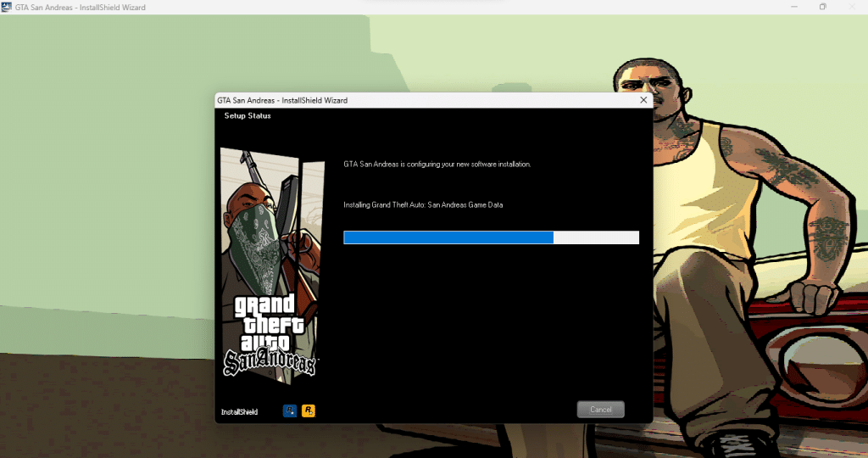Image resolution: width=868 pixels, height=458 pixels.
Task: Close the InstallShield Wizard dialog
Action: click(643, 100)
